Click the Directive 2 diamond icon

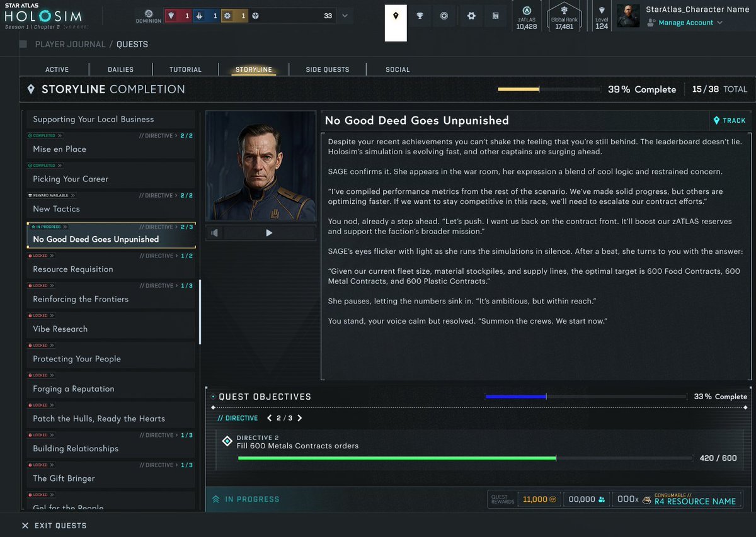coord(227,441)
